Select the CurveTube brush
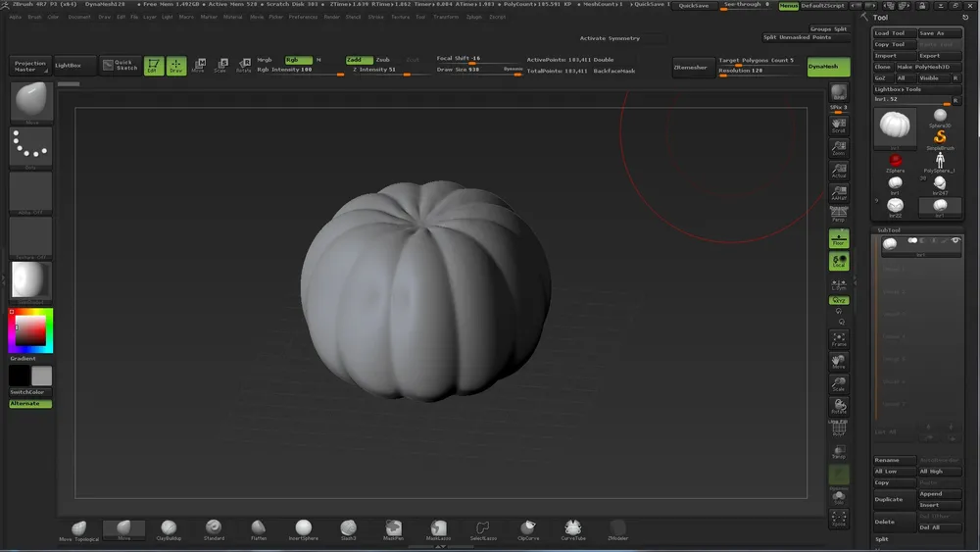 point(572,528)
